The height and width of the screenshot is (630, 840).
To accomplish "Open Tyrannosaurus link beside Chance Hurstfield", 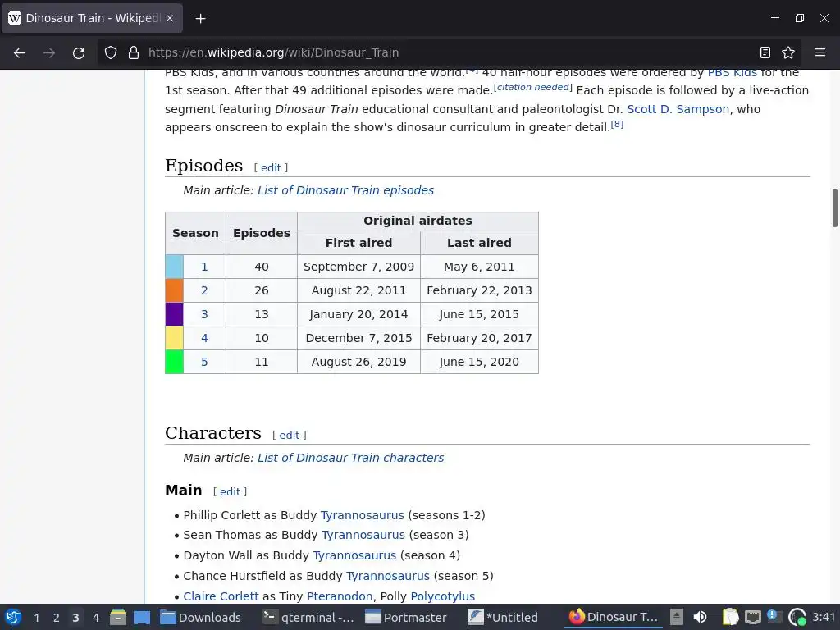I will 388,576.
